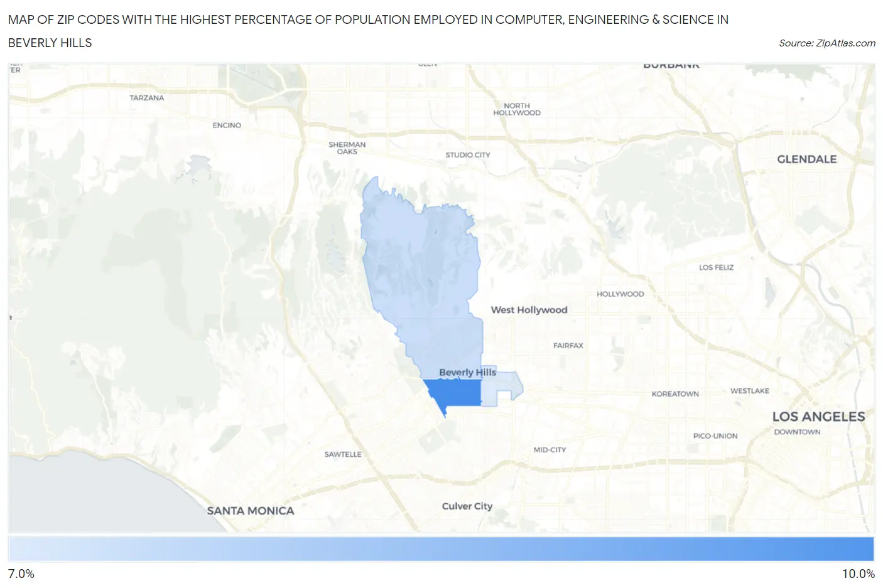Click the 10.0% legend maximum label
Viewport: 883px width, 588px height.
pos(858,574)
